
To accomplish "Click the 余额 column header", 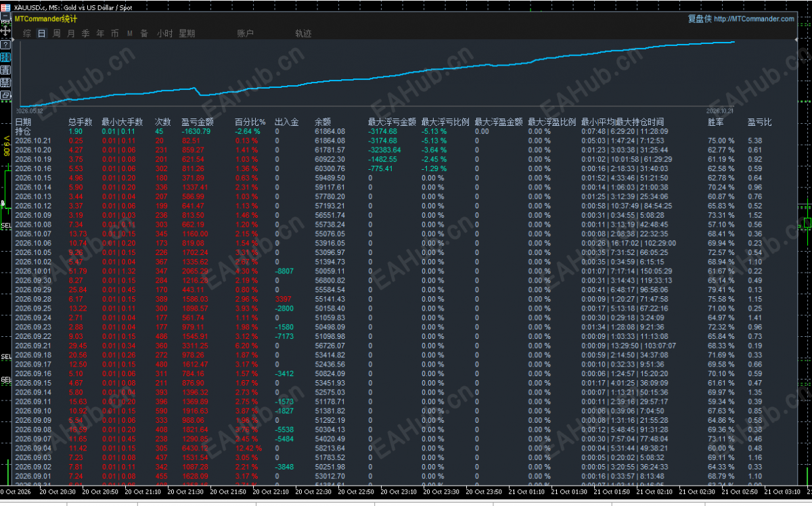I will point(323,122).
